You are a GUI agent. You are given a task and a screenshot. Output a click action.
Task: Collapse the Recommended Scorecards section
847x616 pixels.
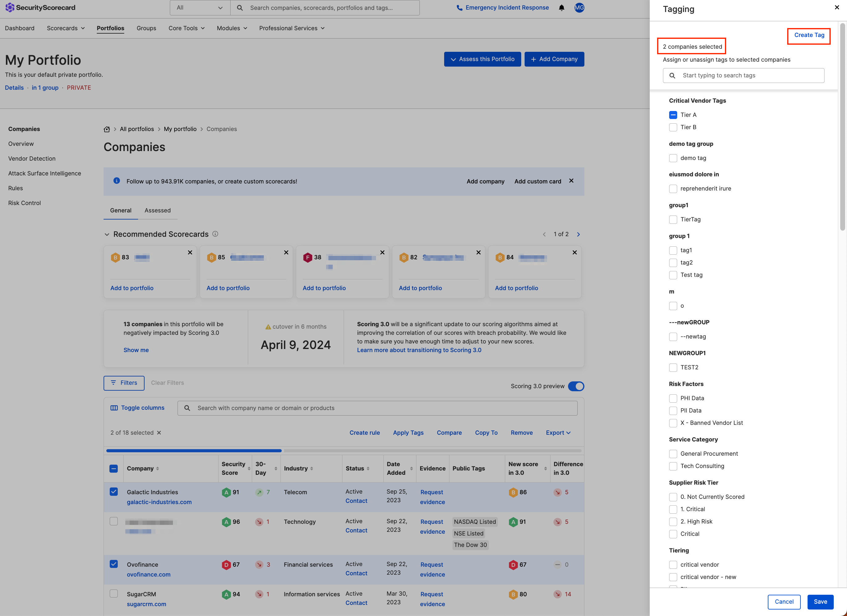coord(107,235)
